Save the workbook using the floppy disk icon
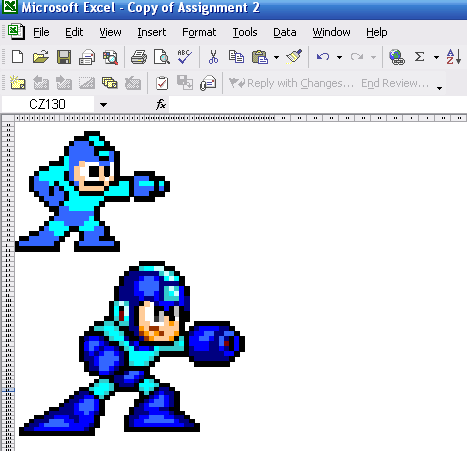This screenshot has width=467, height=451. (64, 57)
